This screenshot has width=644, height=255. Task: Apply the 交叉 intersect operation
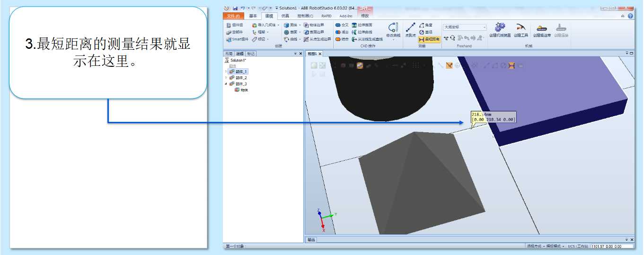(x=342, y=25)
